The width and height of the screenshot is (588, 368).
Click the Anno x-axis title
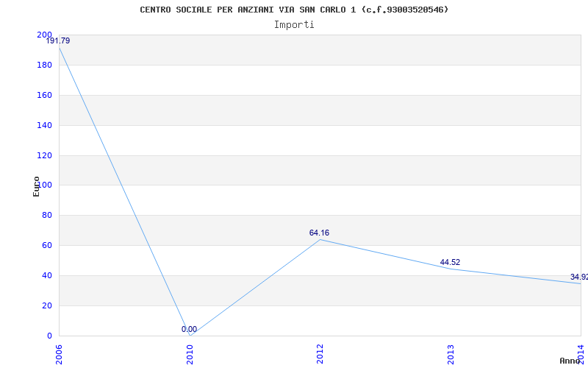[570, 361]
